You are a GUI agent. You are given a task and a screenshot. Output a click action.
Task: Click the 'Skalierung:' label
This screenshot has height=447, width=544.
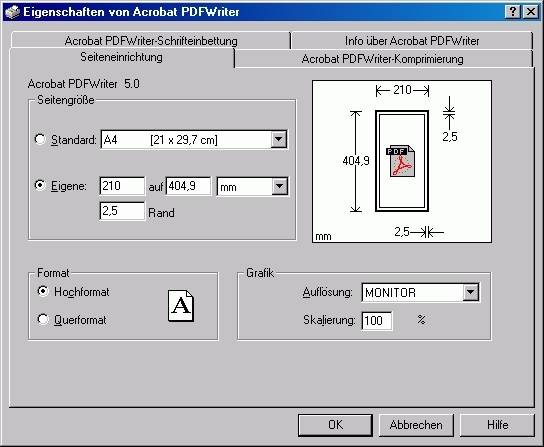329,320
